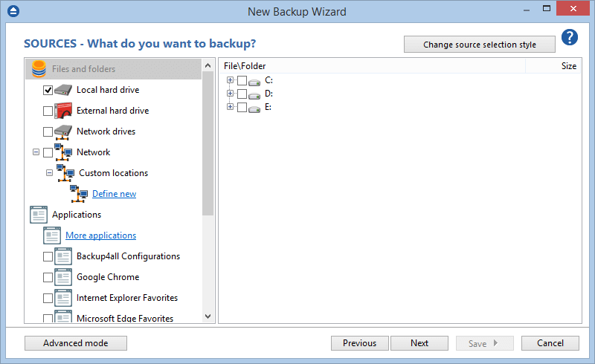Image resolution: width=595 pixels, height=364 pixels.
Task: Click the Google Chrome application icon
Action: coord(63,277)
